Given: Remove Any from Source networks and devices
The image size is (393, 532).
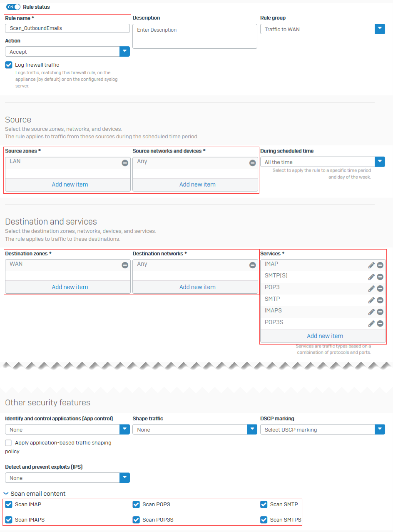Looking at the screenshot, I should pos(253,163).
